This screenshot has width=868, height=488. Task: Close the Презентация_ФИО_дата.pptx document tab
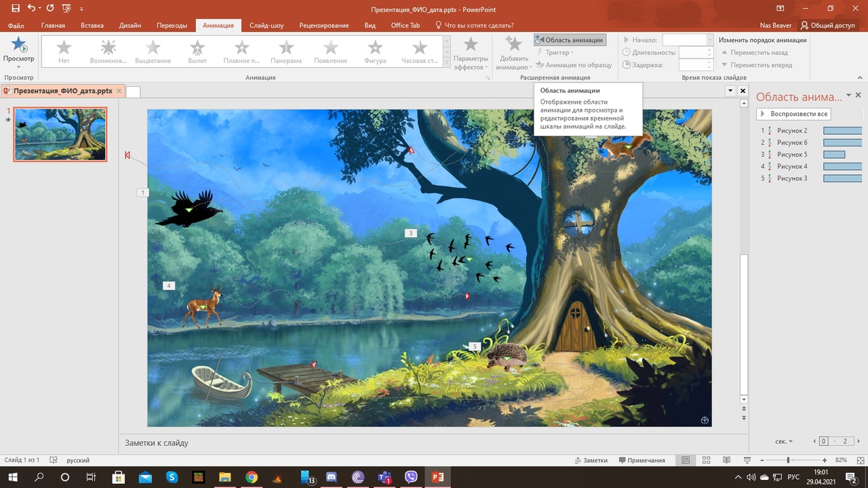point(119,91)
